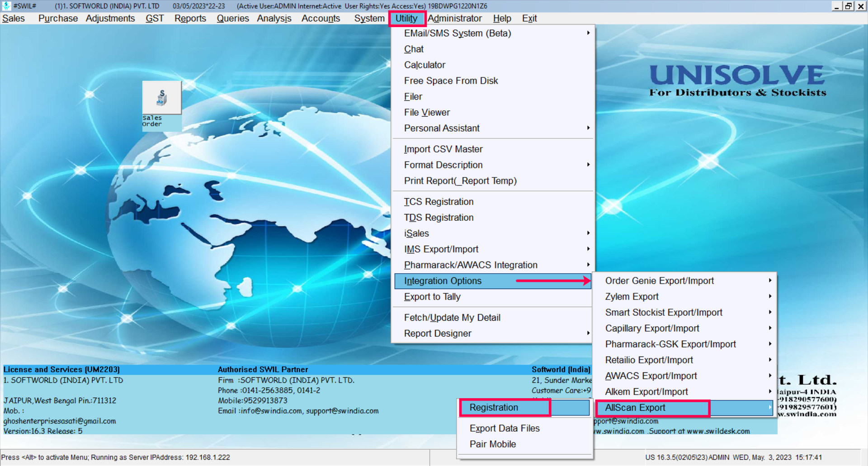
Task: Select Export to Tally
Action: click(493, 297)
